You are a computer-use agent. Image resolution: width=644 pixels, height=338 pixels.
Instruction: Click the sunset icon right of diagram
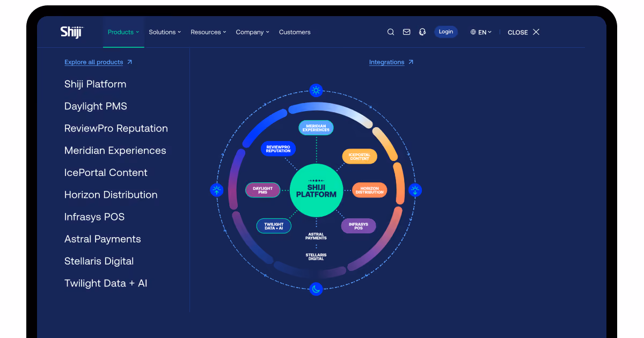(415, 190)
